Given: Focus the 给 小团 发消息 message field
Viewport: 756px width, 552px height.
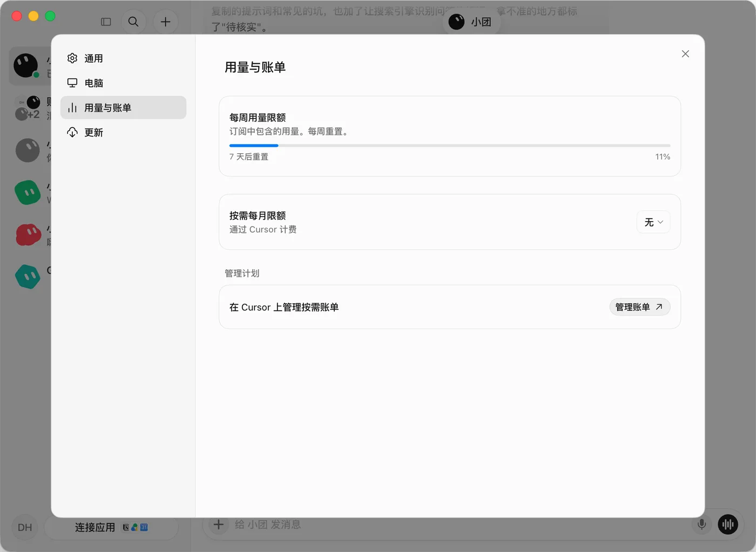Looking at the screenshot, I should (459, 524).
